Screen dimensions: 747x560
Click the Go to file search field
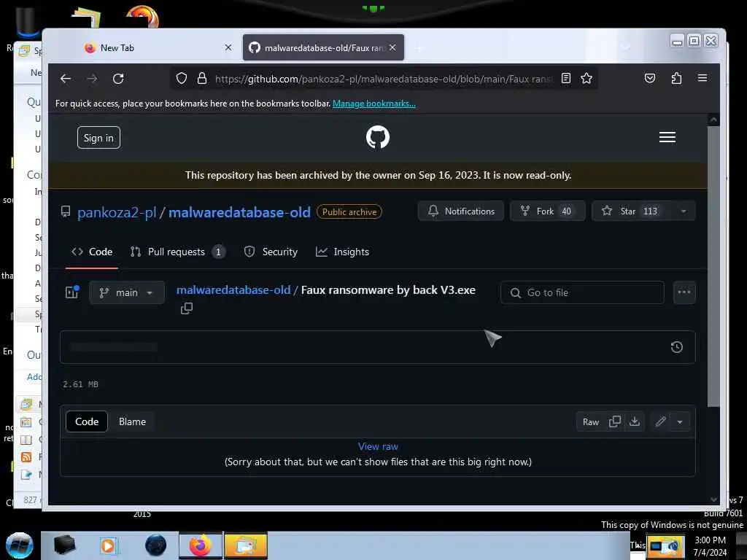(x=582, y=292)
